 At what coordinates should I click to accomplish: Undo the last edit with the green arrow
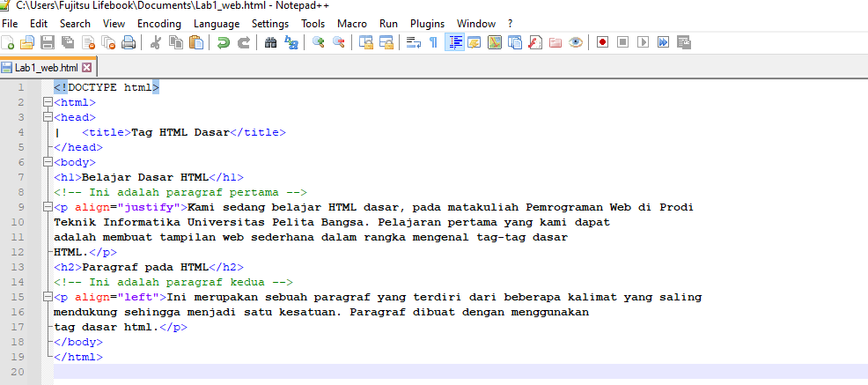coord(223,42)
